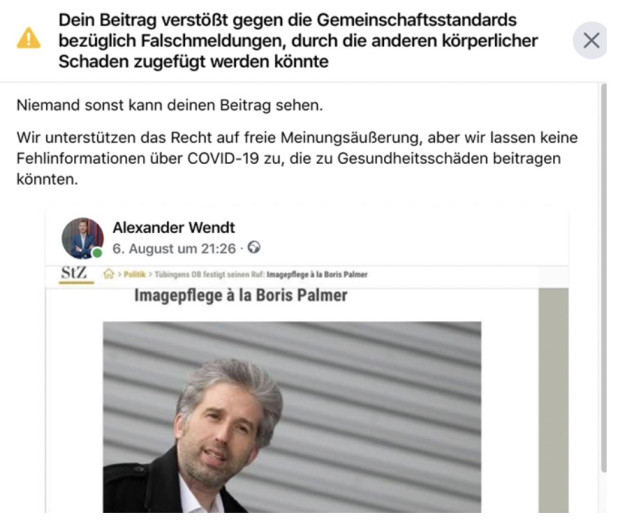Viewport: 620px width, 522px height.
Task: Click the green online status dot
Action: point(97,253)
